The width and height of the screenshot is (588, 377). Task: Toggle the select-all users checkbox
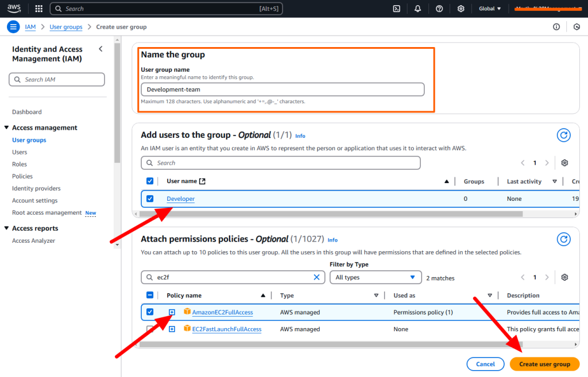[x=150, y=181]
